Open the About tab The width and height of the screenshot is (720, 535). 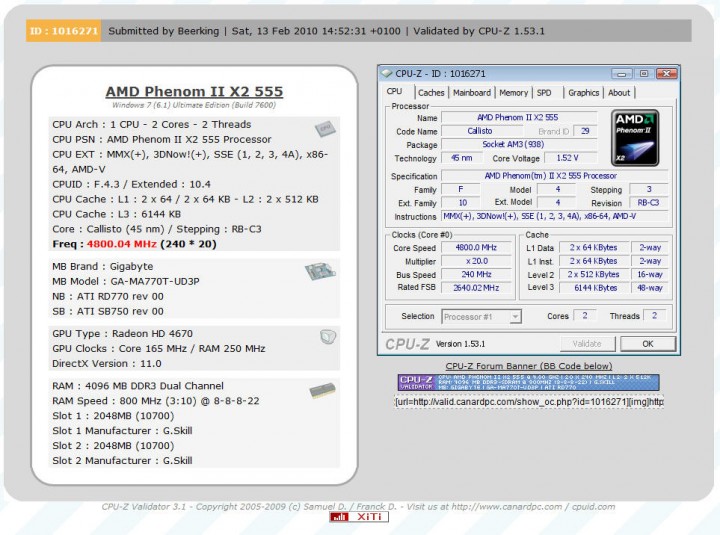619,93
